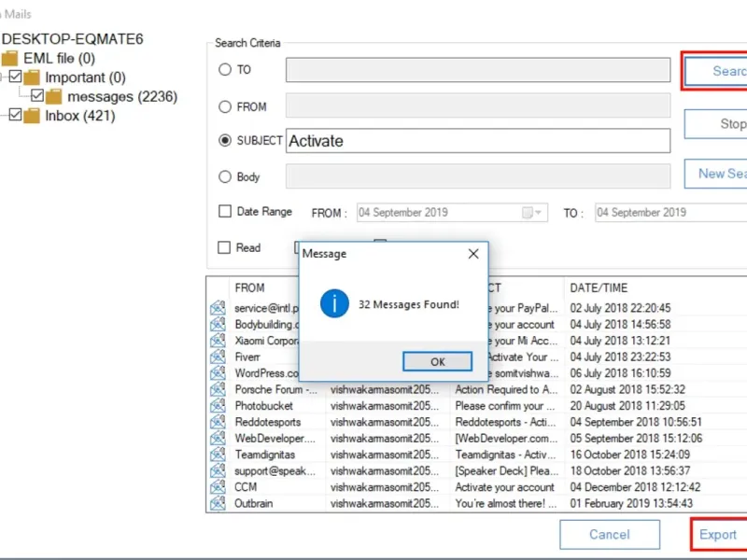This screenshot has width=747, height=560.
Task: Uncheck the Important folder checkbox
Action: click(x=15, y=77)
